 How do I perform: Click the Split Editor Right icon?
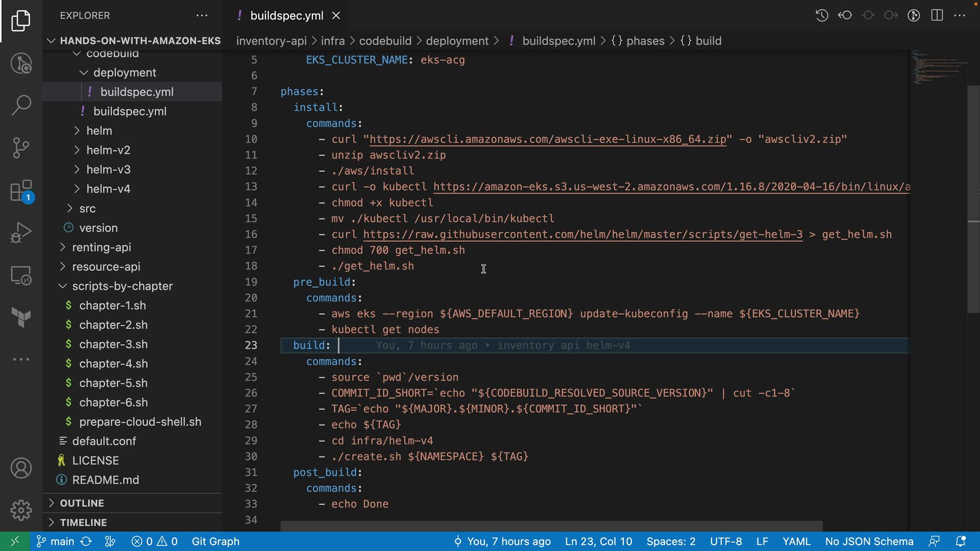pyautogui.click(x=937, y=15)
